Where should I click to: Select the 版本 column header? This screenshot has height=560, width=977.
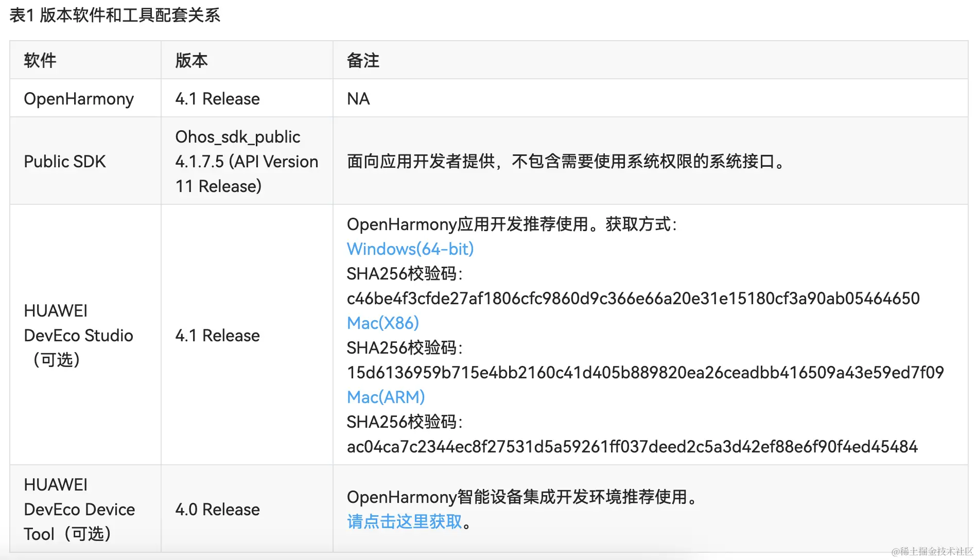pyautogui.click(x=247, y=60)
